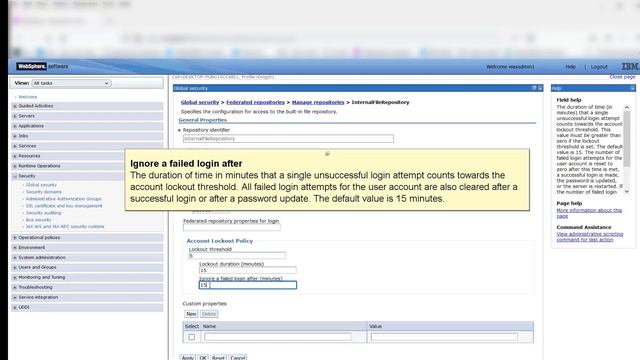This screenshot has width=640, height=360.
Task: Open Security auditing in the sidebar
Action: (x=43, y=213)
